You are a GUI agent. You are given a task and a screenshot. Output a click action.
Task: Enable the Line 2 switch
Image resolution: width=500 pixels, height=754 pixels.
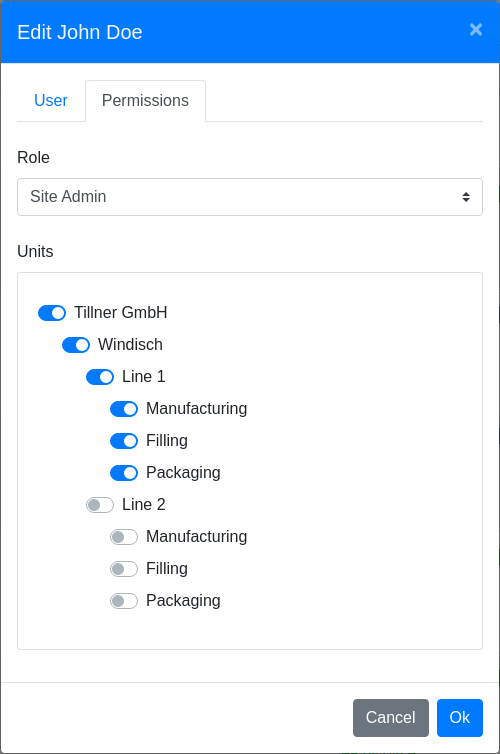pyautogui.click(x=100, y=505)
